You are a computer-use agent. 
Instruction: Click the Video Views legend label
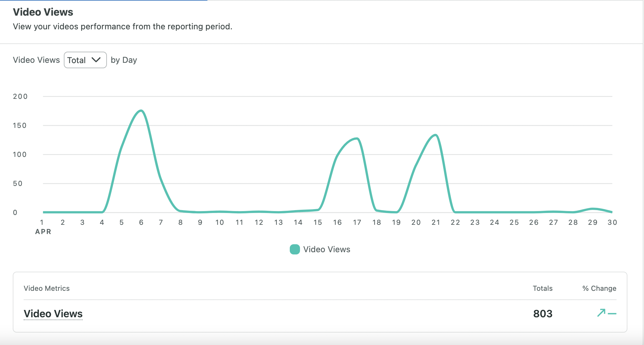(326, 249)
